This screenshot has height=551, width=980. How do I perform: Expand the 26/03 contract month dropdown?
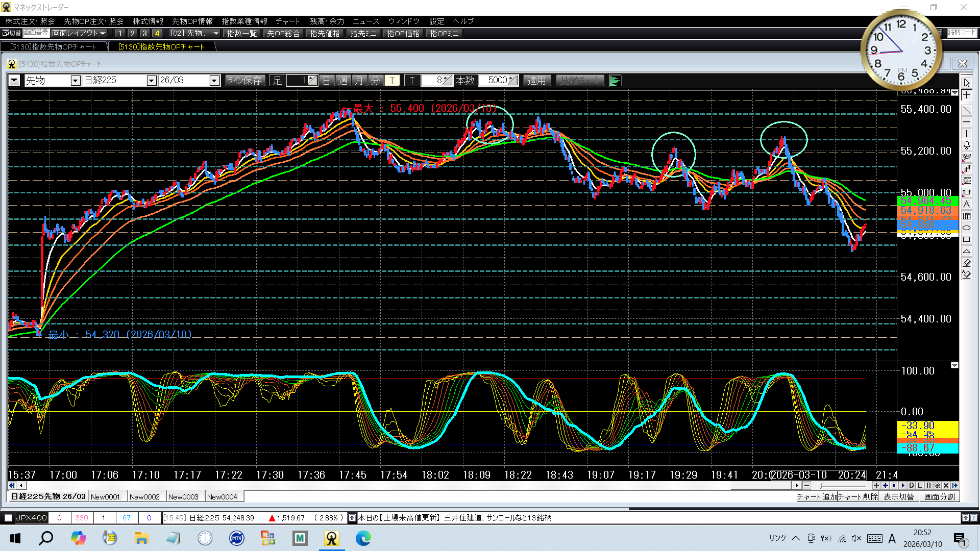tap(214, 81)
